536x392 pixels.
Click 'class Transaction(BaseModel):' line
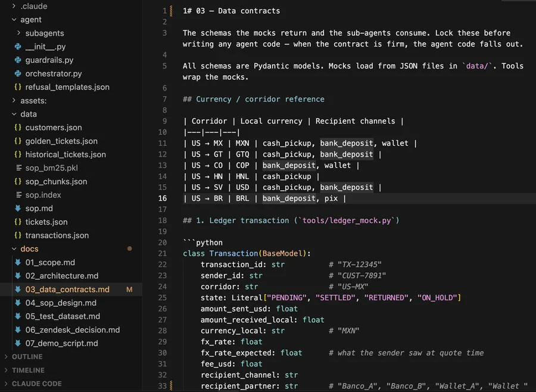(x=247, y=253)
